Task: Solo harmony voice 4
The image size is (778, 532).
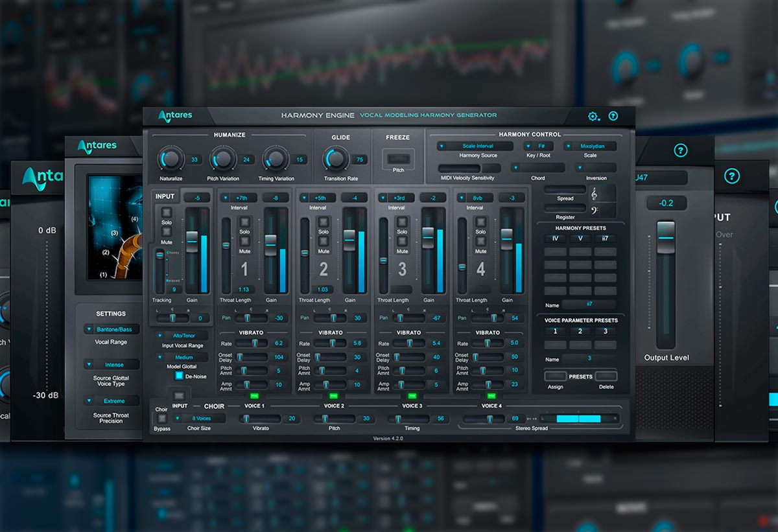Action: pos(480,221)
